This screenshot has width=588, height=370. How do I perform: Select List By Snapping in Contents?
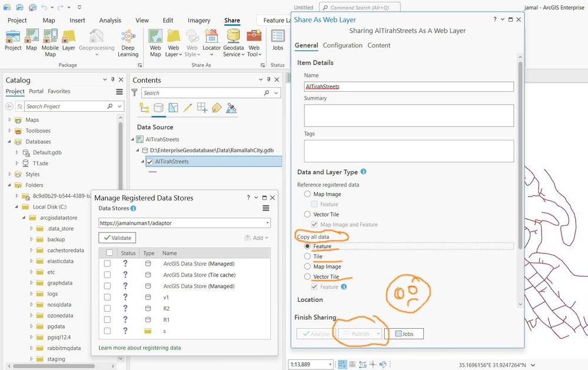pyautogui.click(x=202, y=108)
